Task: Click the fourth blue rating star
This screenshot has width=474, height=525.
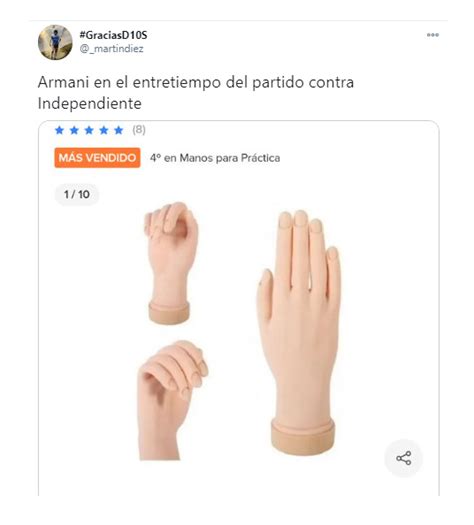Action: pos(104,130)
